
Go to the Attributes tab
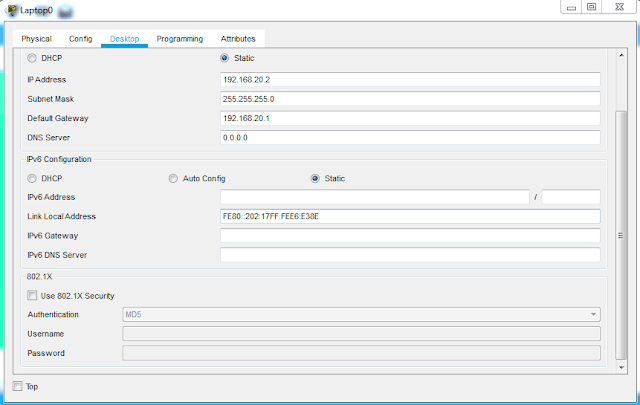238,39
